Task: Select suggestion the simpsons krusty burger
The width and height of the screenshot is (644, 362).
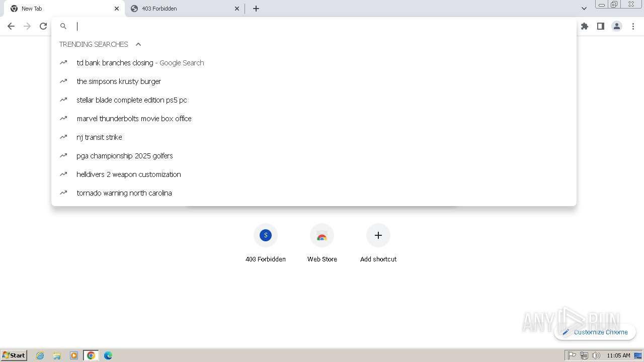Action: pyautogui.click(x=314, y=81)
